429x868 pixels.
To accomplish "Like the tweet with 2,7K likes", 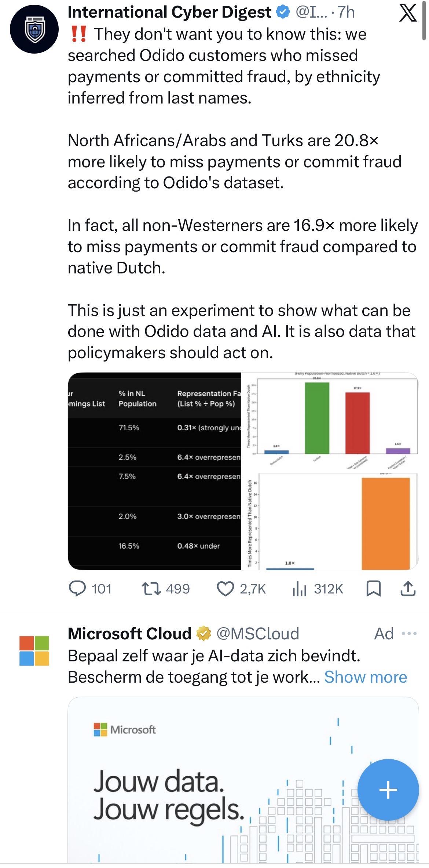I will pyautogui.click(x=225, y=589).
